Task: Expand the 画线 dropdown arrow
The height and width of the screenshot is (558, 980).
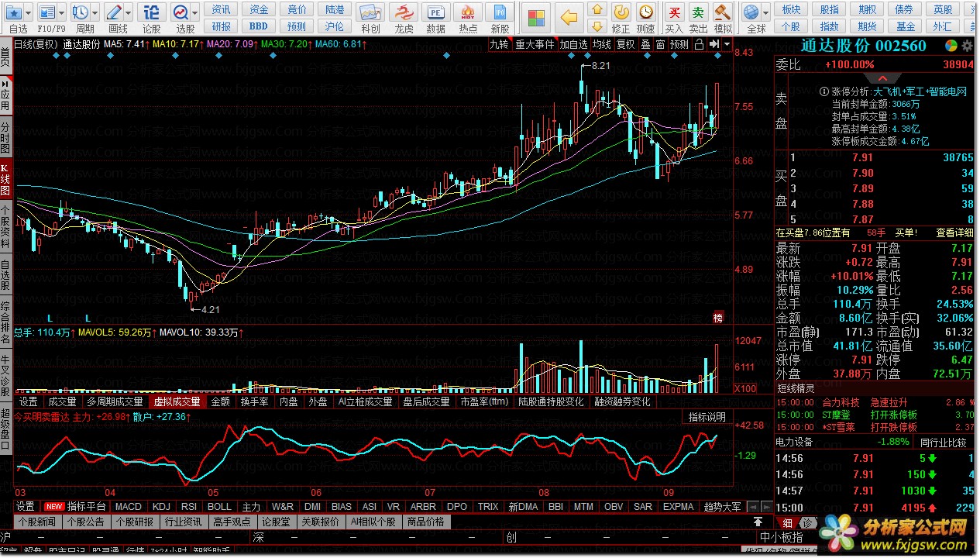Action: [128, 12]
